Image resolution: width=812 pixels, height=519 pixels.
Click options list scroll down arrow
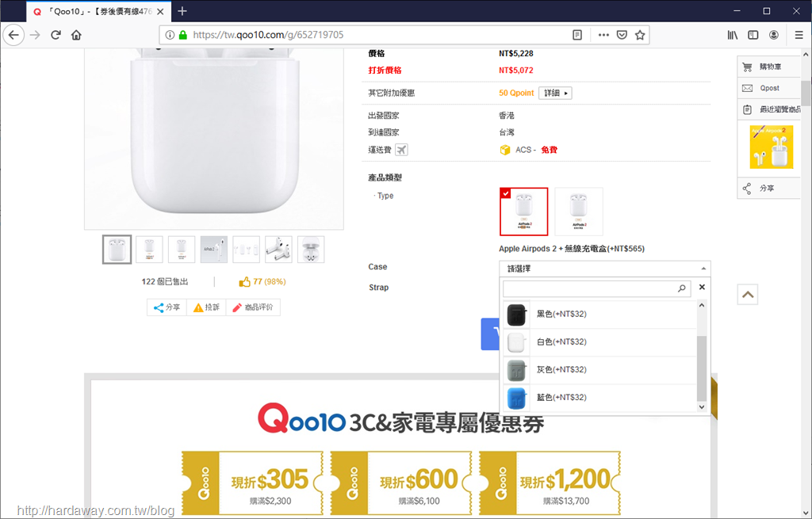[x=702, y=406]
